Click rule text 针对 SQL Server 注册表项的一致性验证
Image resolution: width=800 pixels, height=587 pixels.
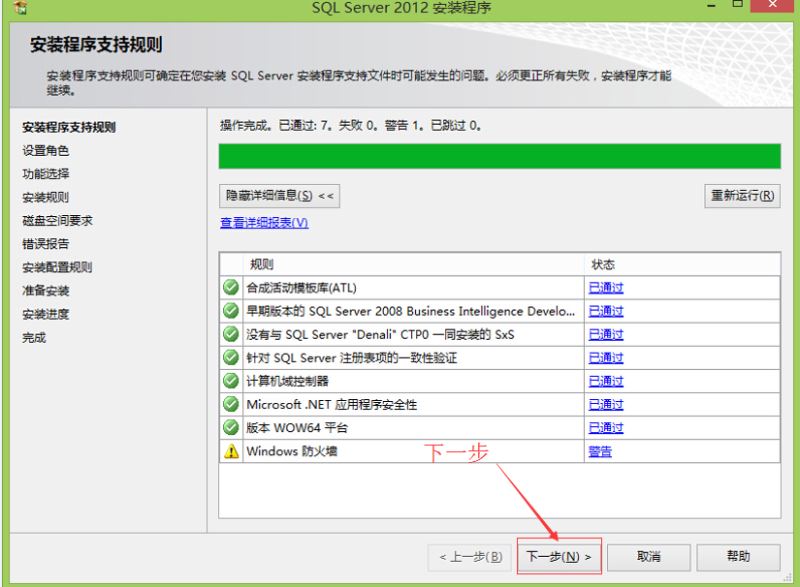(352, 358)
